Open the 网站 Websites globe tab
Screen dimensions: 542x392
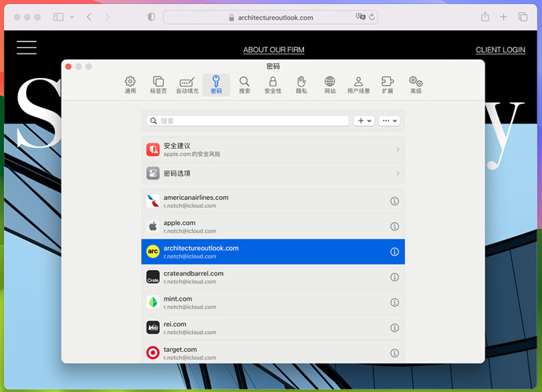[x=330, y=85]
